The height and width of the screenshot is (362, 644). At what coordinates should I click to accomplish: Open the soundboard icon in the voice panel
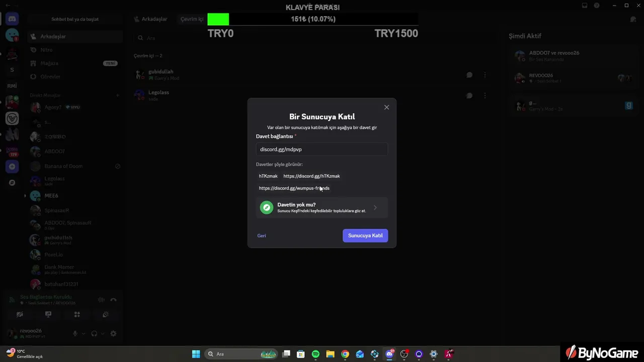point(106,314)
